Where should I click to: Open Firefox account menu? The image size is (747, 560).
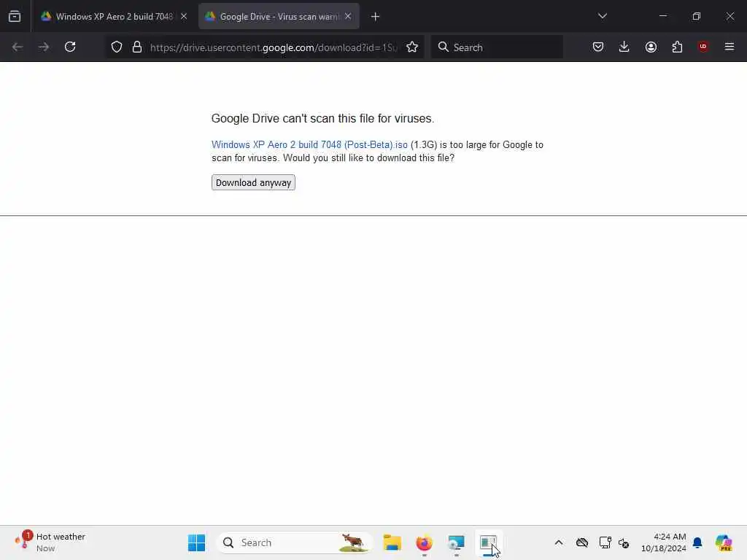pos(651,47)
